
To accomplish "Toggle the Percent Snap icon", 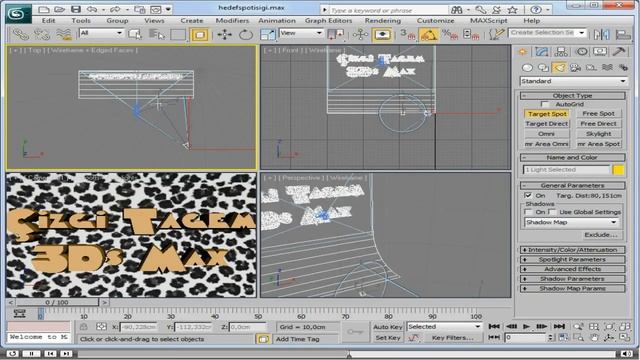I will [450, 35].
